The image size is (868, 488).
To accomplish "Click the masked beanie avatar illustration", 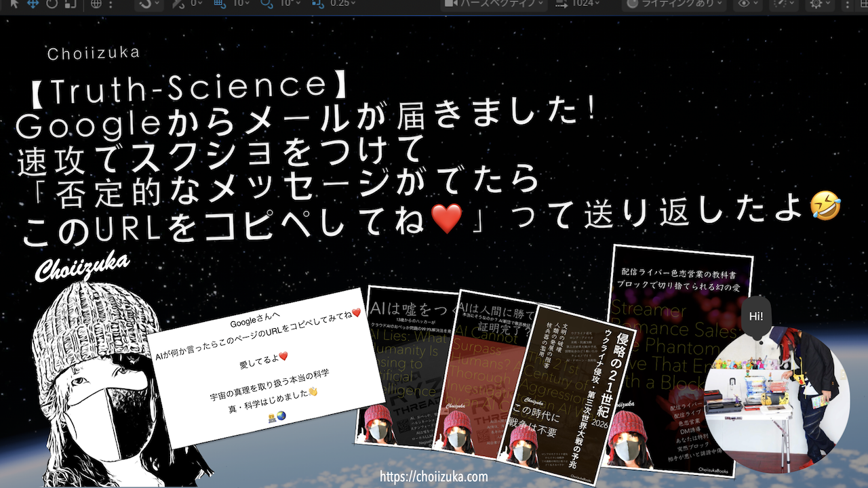I will pos(108,386).
